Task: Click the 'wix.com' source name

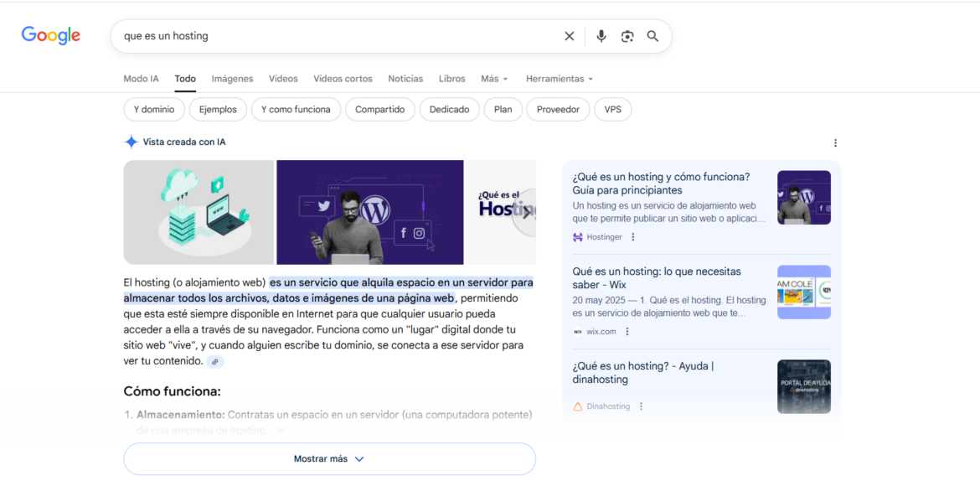Action: pos(601,332)
